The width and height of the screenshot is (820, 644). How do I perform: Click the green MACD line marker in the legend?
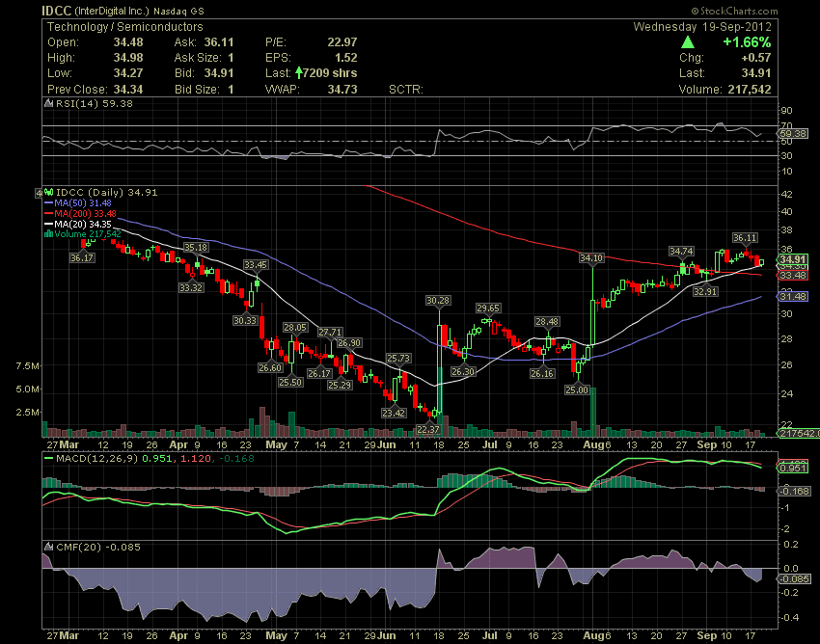click(x=49, y=459)
